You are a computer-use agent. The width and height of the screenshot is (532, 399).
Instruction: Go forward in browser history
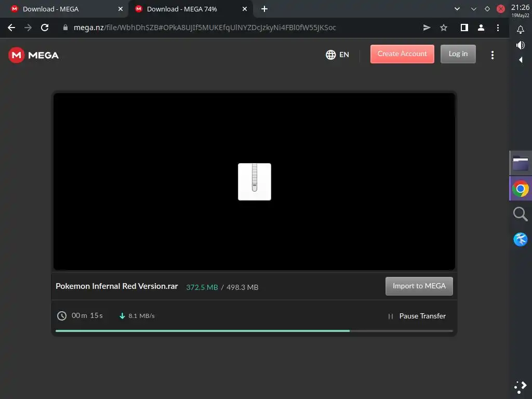28,28
